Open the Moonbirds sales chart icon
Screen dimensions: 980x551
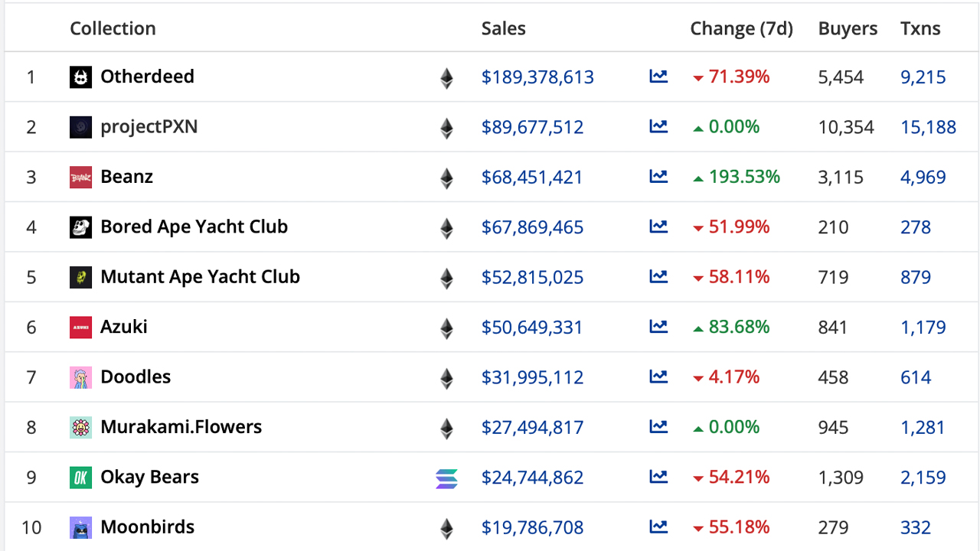(658, 527)
